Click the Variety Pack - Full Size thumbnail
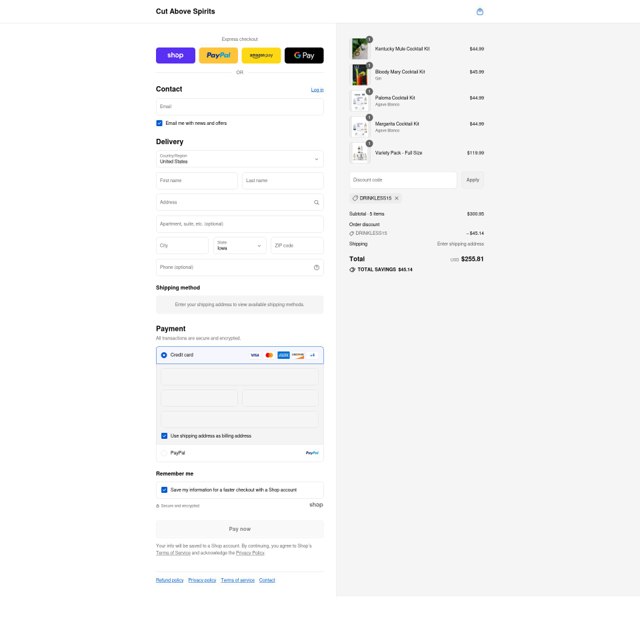Viewport: 640px width, 623px height. [360, 153]
